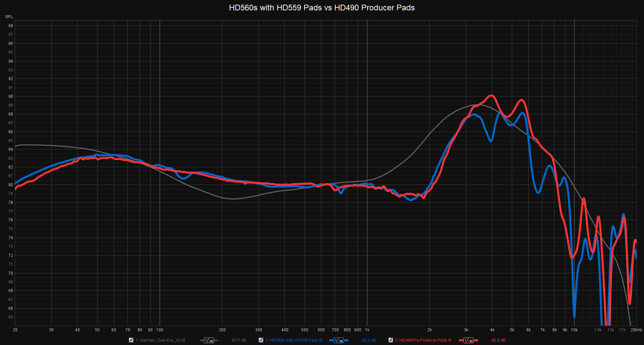This screenshot has height=345, width=644.
Task: Click the 10k frequency axis label
Action: [574, 330]
